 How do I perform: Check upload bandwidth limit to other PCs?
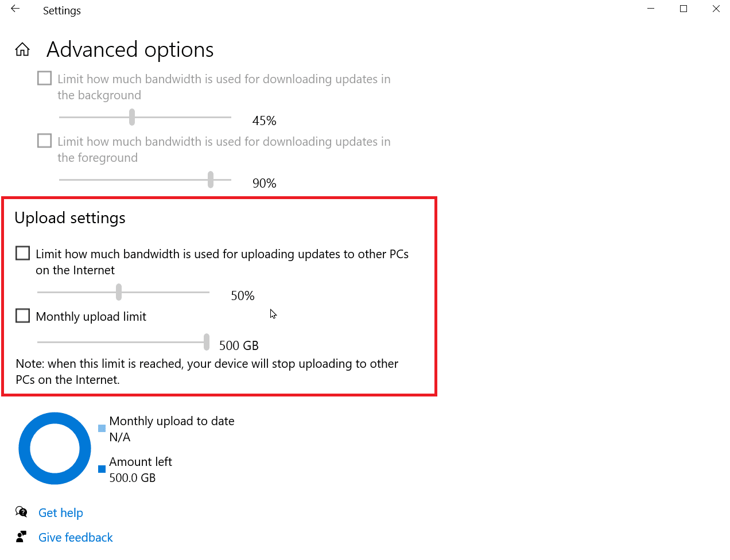point(23,254)
